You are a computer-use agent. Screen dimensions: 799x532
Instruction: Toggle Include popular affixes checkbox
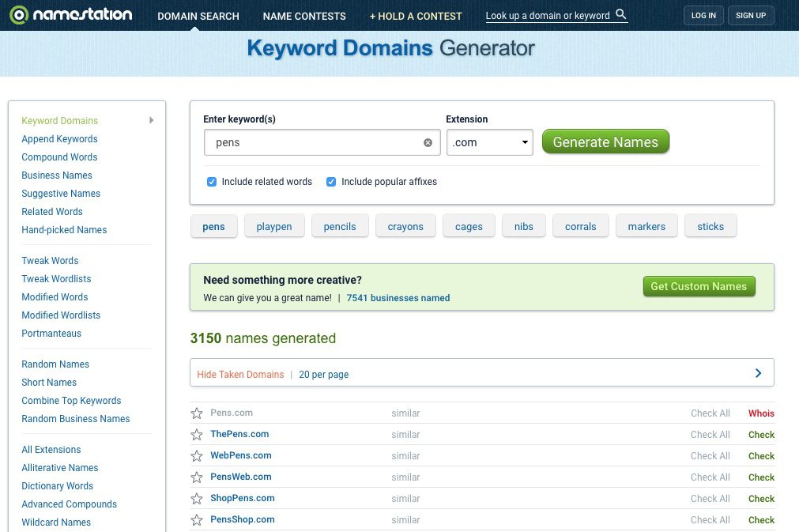pyautogui.click(x=331, y=182)
